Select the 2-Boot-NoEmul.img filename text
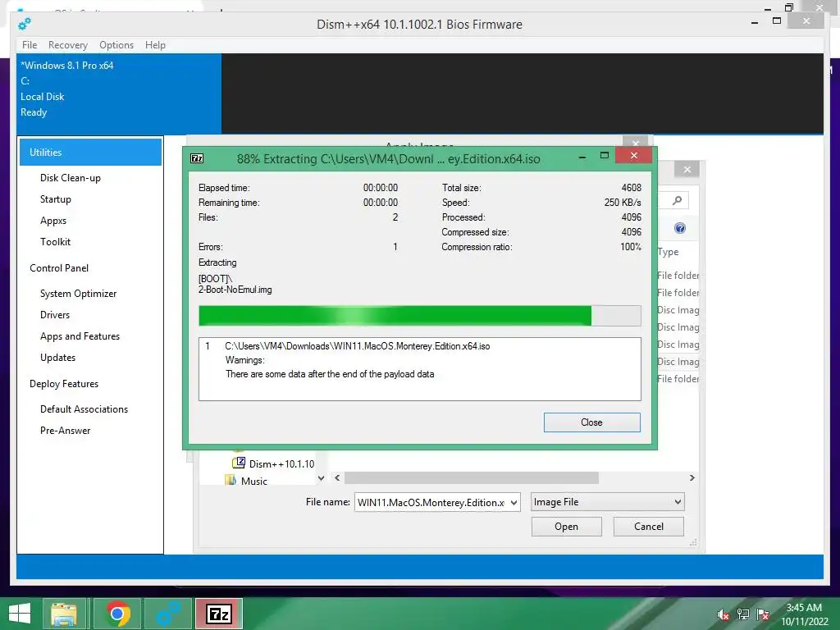 tap(235, 290)
